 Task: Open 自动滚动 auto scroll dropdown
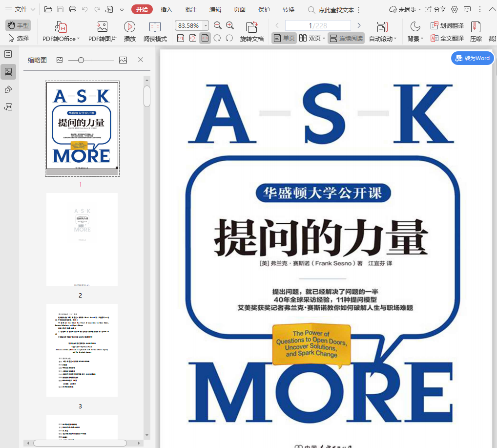click(383, 31)
